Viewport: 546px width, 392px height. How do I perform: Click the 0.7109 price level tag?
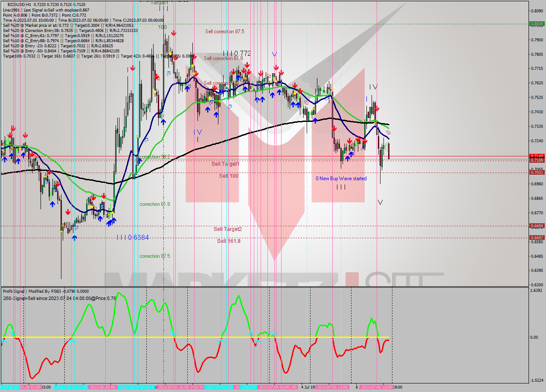(537, 160)
